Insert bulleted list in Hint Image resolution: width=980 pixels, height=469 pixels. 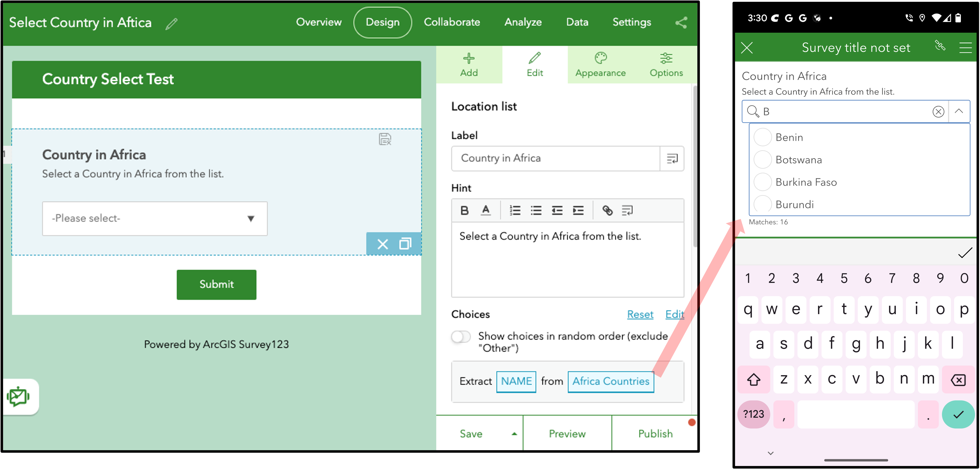click(x=536, y=210)
